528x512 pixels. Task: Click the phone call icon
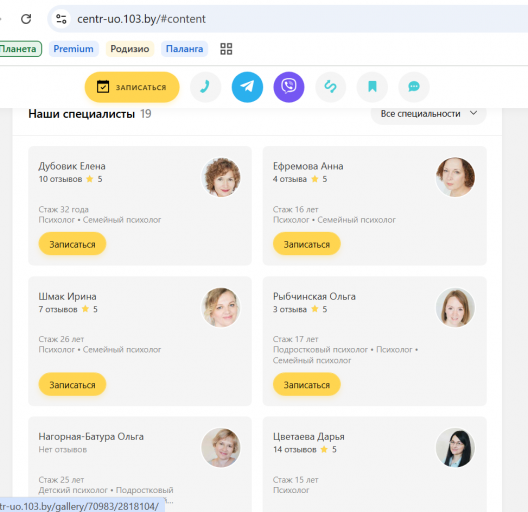click(205, 87)
